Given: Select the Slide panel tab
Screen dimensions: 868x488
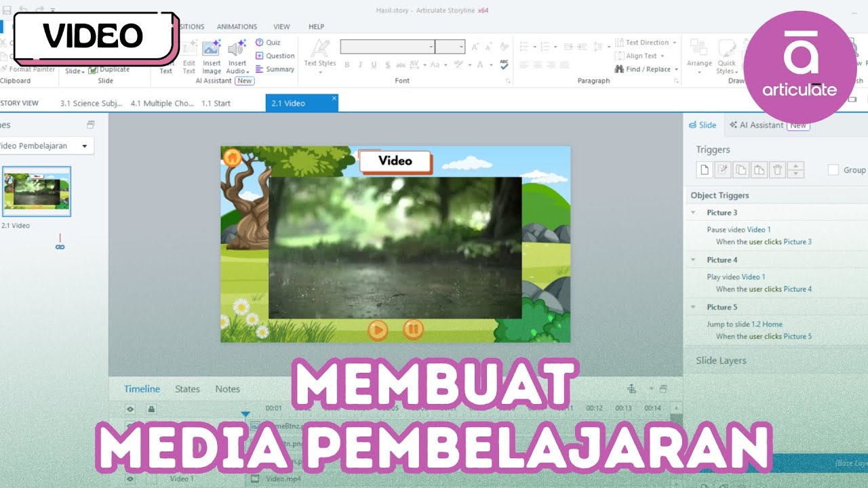Looking at the screenshot, I should [703, 125].
